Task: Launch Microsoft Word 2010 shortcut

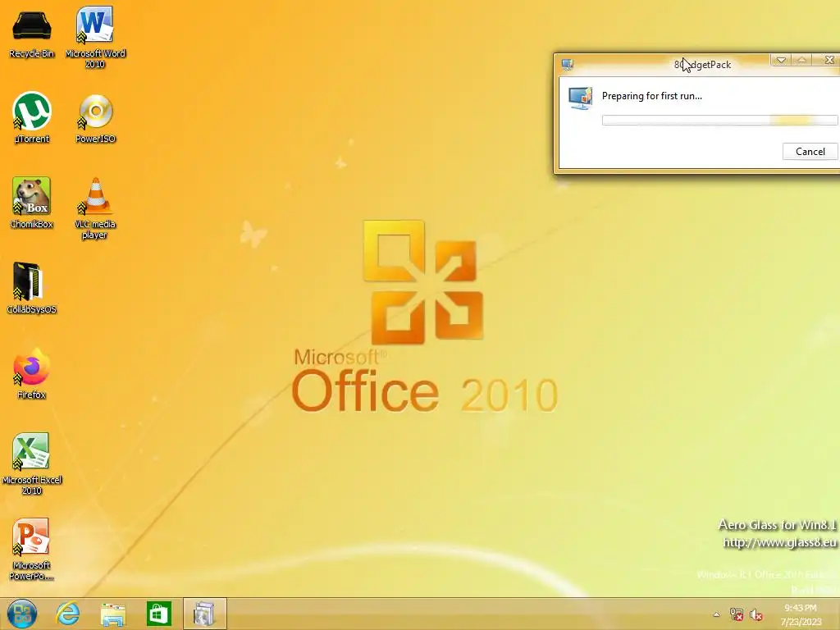Action: 95,36
